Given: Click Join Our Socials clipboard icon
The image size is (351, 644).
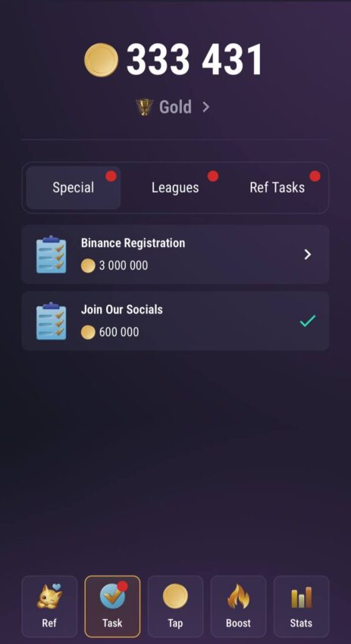Looking at the screenshot, I should pyautogui.click(x=51, y=321).
